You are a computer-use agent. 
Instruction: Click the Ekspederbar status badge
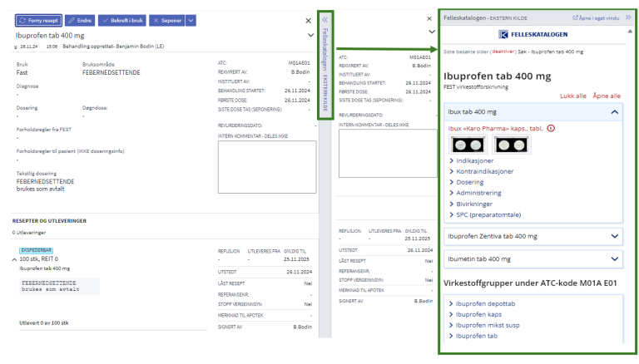pyautogui.click(x=37, y=250)
